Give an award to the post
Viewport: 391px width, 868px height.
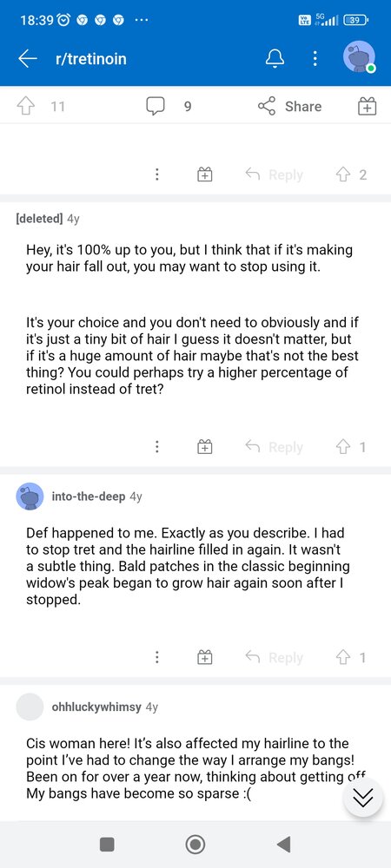[x=367, y=106]
